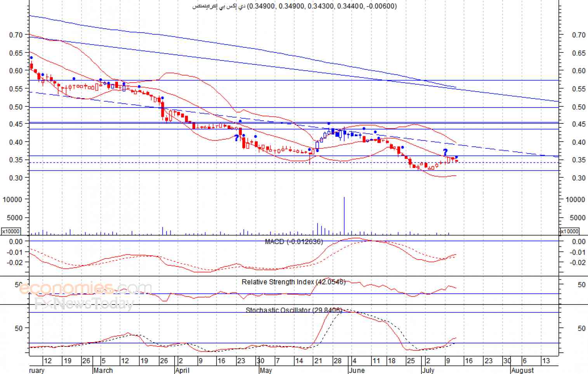Screen dimensions: 588x374
Task: Click the August month label
Action: coord(522,370)
